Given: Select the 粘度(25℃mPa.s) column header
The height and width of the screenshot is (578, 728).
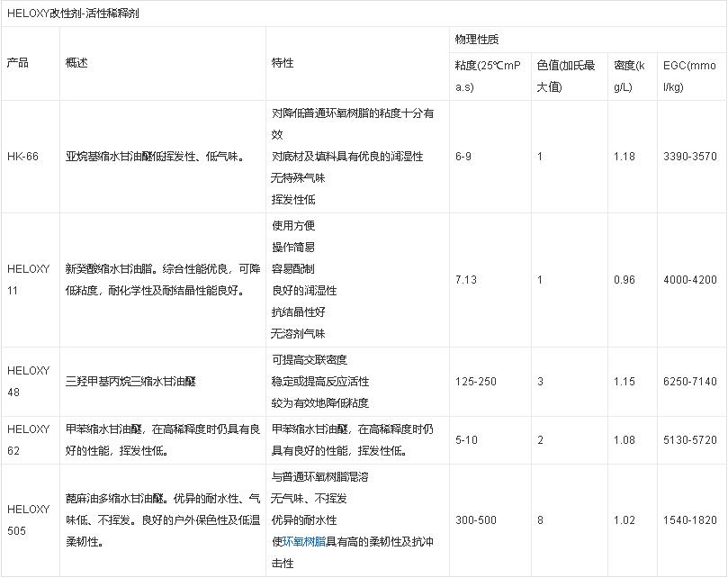Looking at the screenshot, I should pos(488,76).
